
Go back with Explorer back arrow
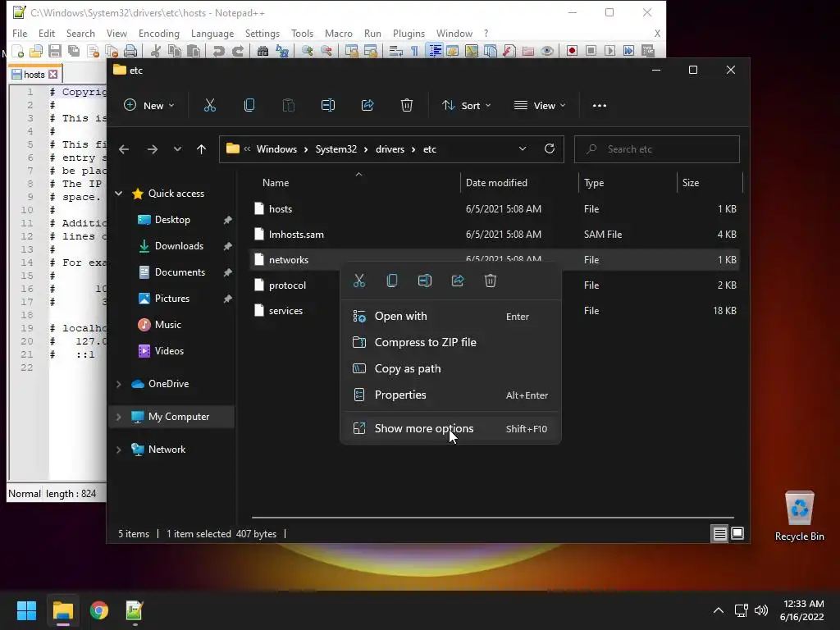pyautogui.click(x=124, y=149)
